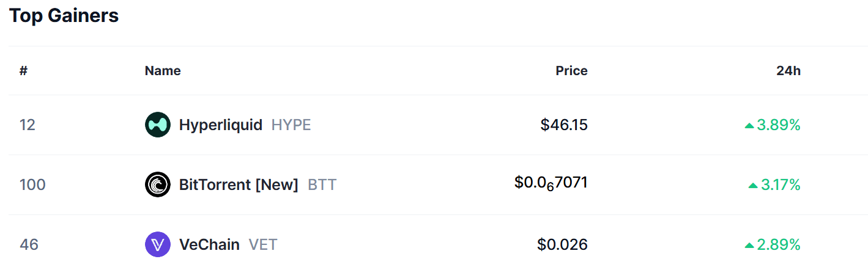Screen dimensions: 868x270
Task: Click the VeChain coin logo icon
Action: tap(158, 244)
